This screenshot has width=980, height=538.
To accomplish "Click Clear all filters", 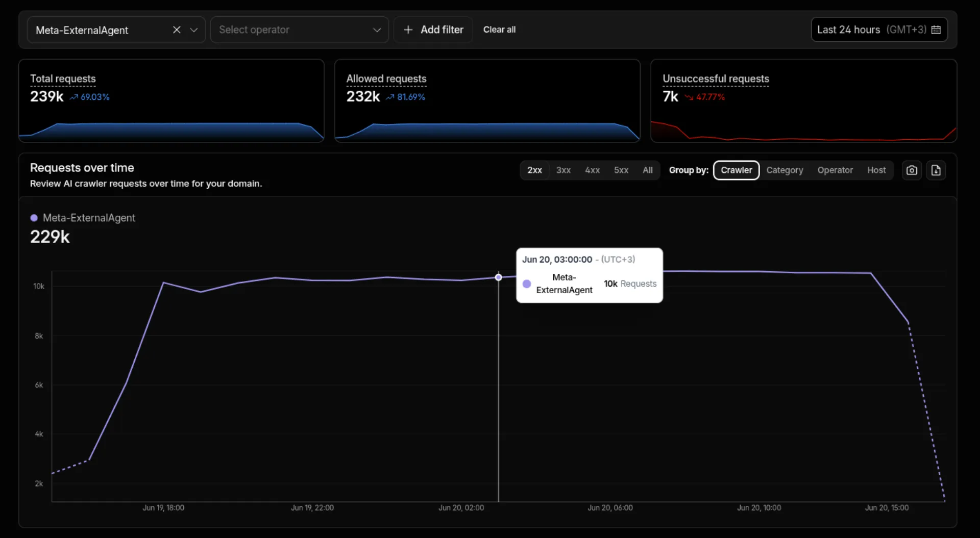I will 499,30.
